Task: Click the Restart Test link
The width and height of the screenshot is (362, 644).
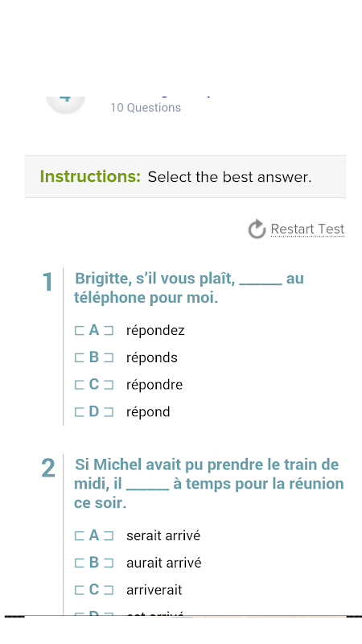Action: [307, 229]
